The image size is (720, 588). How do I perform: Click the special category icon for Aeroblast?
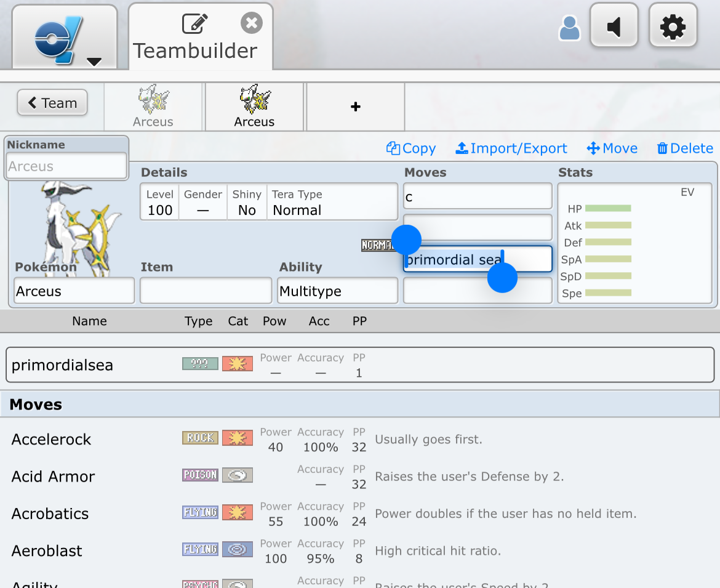pyautogui.click(x=238, y=549)
